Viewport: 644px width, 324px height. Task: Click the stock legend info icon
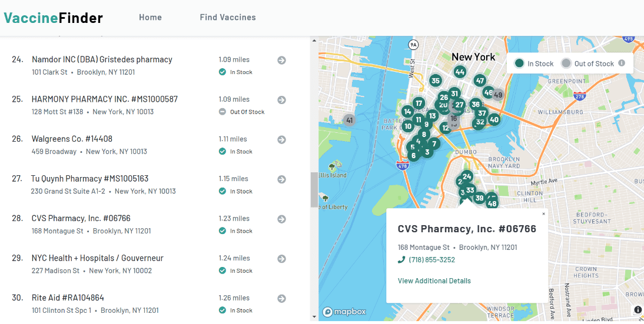622,63
